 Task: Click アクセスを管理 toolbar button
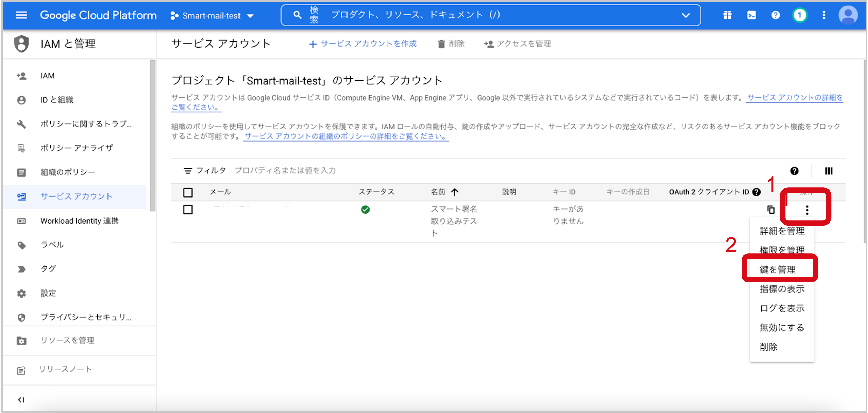[x=517, y=44]
